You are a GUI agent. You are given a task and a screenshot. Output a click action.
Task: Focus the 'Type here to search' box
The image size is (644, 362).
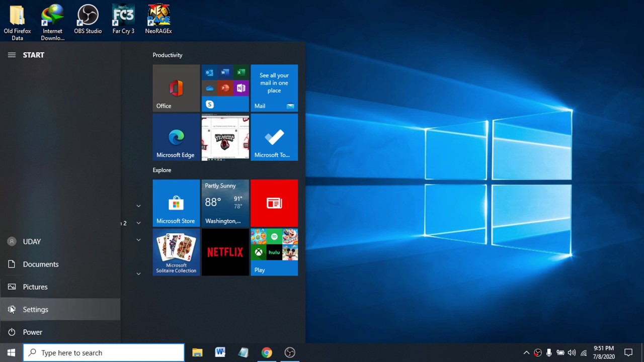104,353
